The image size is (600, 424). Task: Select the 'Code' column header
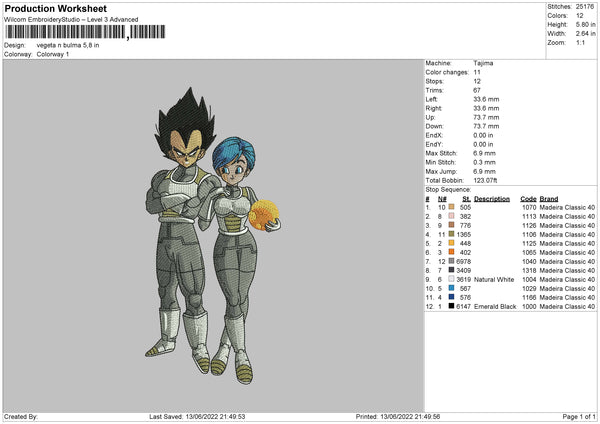pyautogui.click(x=528, y=199)
